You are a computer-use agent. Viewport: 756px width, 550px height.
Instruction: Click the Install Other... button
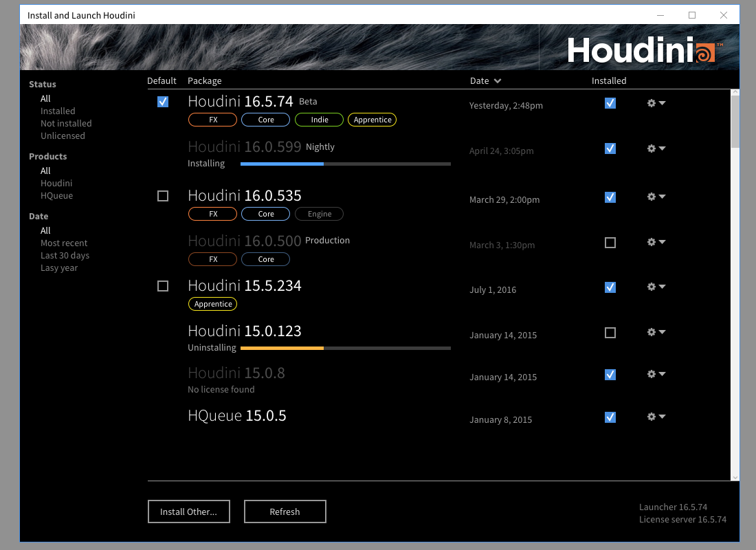click(188, 511)
